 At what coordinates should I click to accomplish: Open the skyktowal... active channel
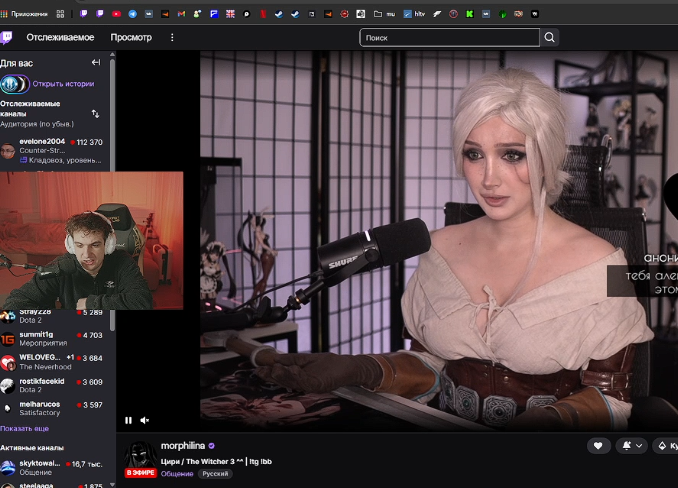(x=55, y=468)
